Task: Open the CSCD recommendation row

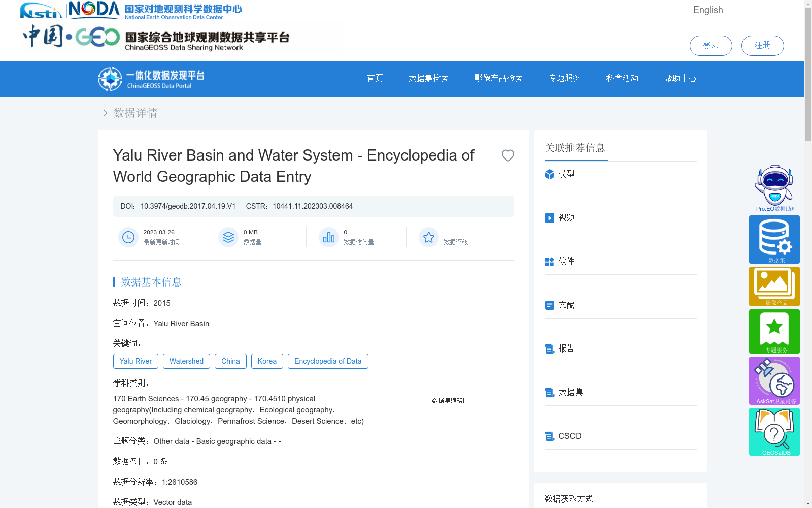Action: tap(621, 436)
